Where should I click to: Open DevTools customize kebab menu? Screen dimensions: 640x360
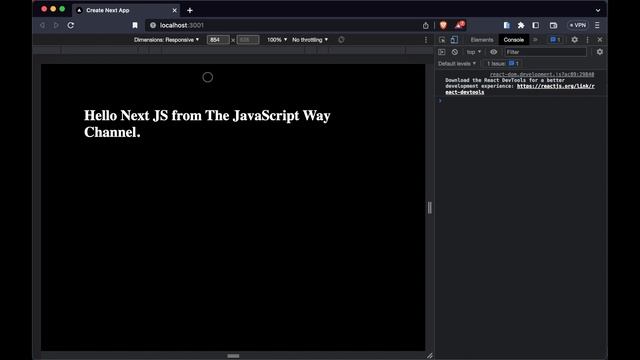click(x=587, y=40)
